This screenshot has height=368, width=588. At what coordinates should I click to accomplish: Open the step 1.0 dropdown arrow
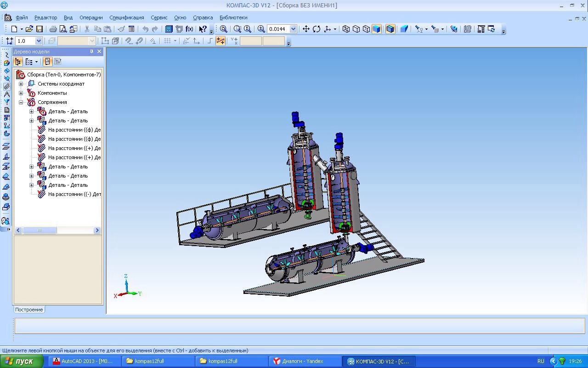[x=39, y=41]
